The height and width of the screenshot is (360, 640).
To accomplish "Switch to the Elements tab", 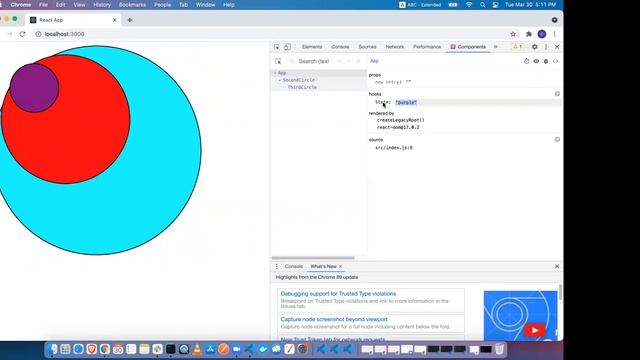I will (312, 47).
